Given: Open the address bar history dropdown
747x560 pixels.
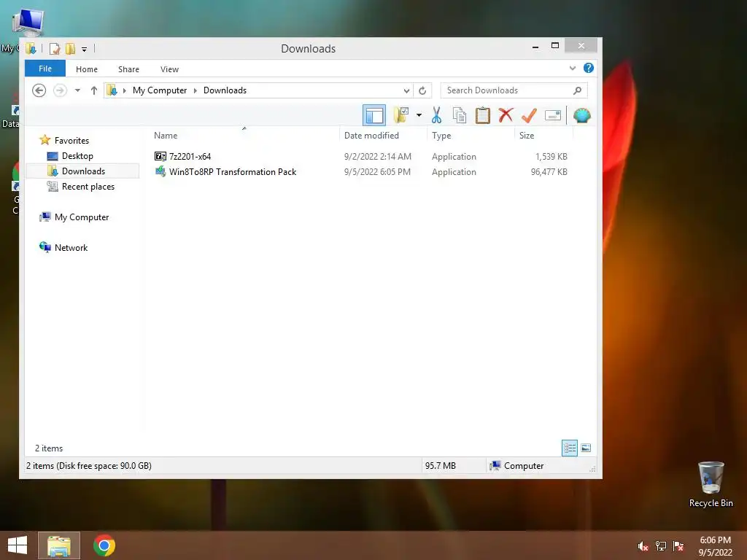Looking at the screenshot, I should tap(406, 90).
